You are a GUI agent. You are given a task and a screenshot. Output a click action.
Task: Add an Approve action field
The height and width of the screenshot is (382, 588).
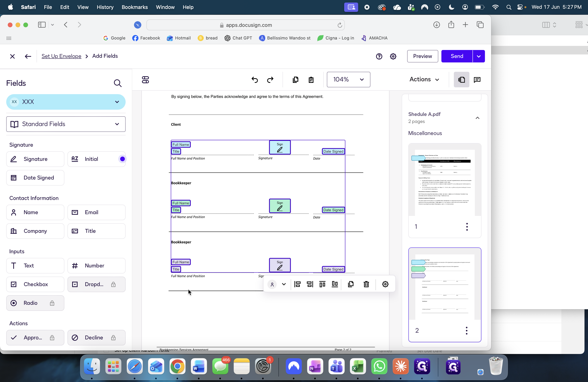[x=35, y=337]
